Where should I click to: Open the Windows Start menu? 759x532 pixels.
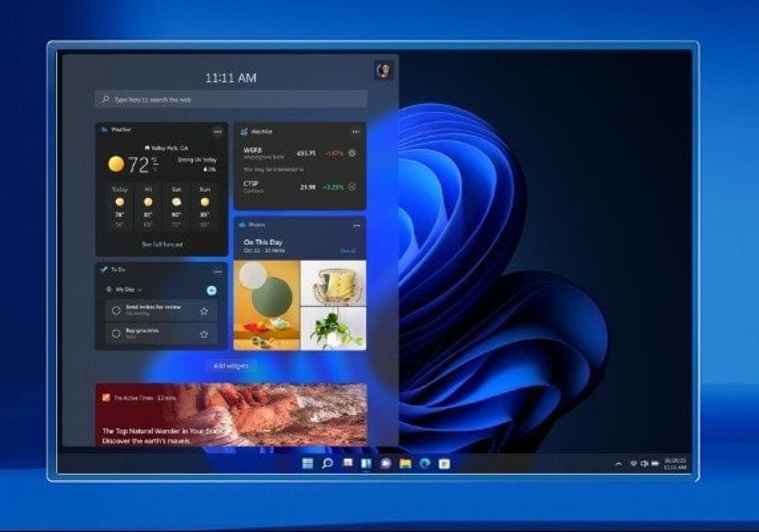307,463
